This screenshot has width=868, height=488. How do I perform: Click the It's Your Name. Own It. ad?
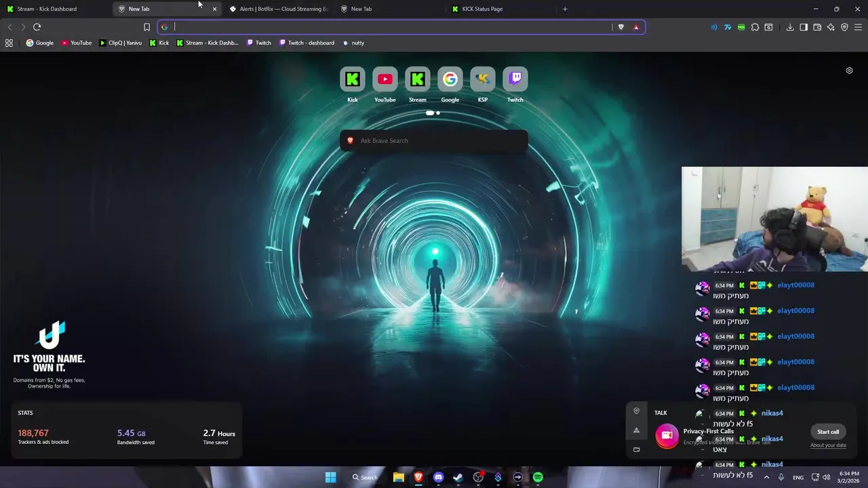tap(49, 354)
